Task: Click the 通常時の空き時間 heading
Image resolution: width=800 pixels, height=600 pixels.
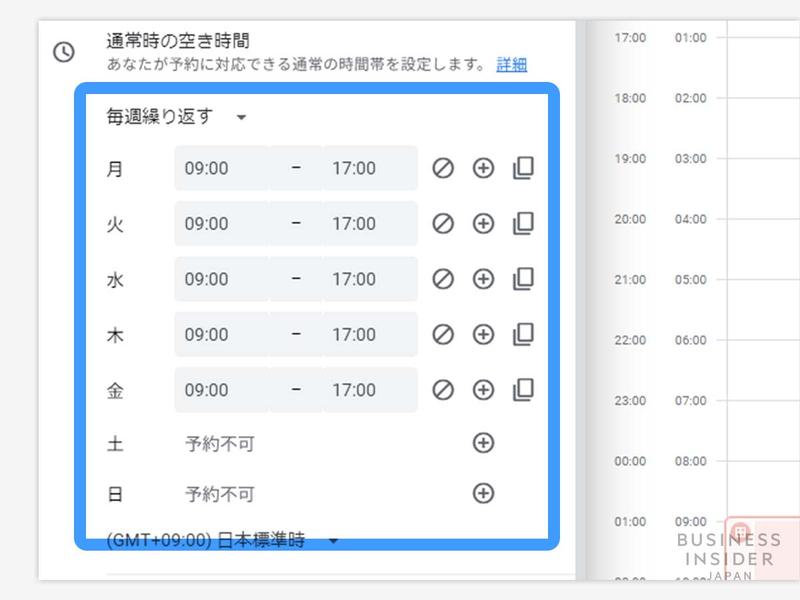Action: pyautogui.click(x=178, y=41)
